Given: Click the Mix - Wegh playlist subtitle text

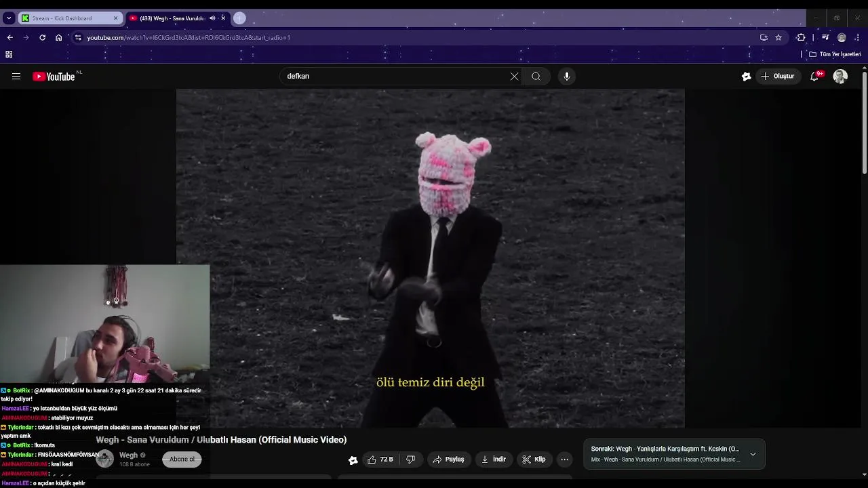Looking at the screenshot, I should [666, 460].
